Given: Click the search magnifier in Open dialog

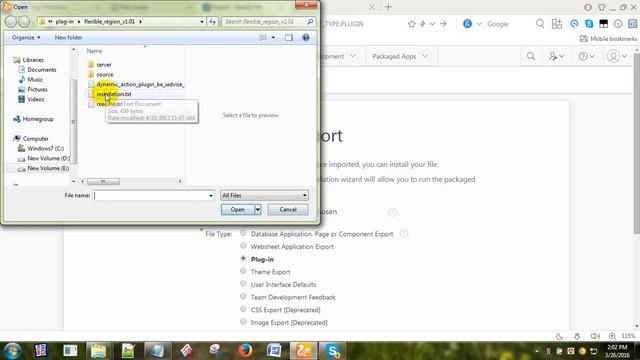Looking at the screenshot, I should point(310,22).
